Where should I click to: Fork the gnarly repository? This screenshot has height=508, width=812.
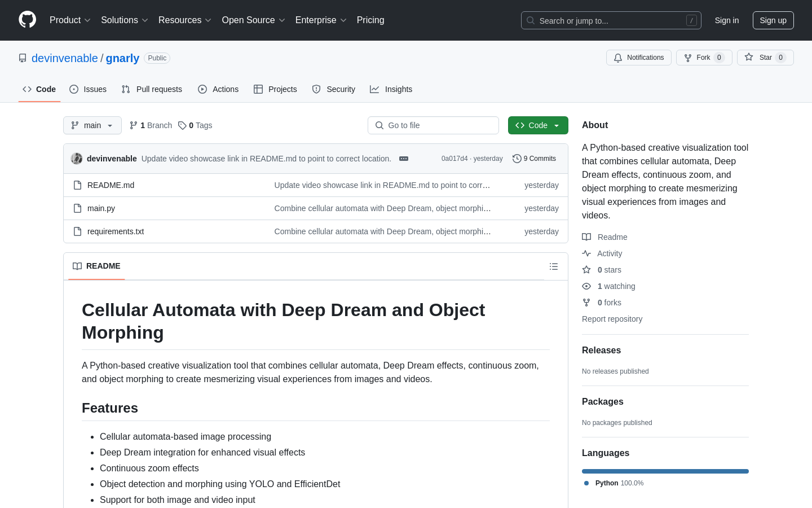[x=704, y=58]
